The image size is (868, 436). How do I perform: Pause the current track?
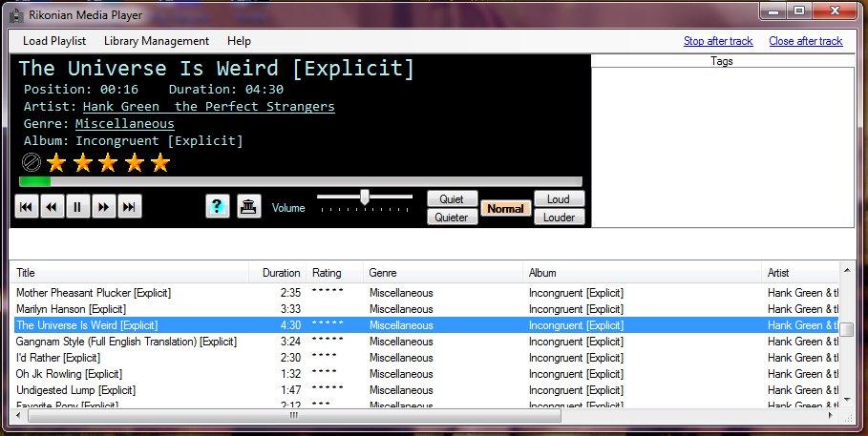(78, 207)
